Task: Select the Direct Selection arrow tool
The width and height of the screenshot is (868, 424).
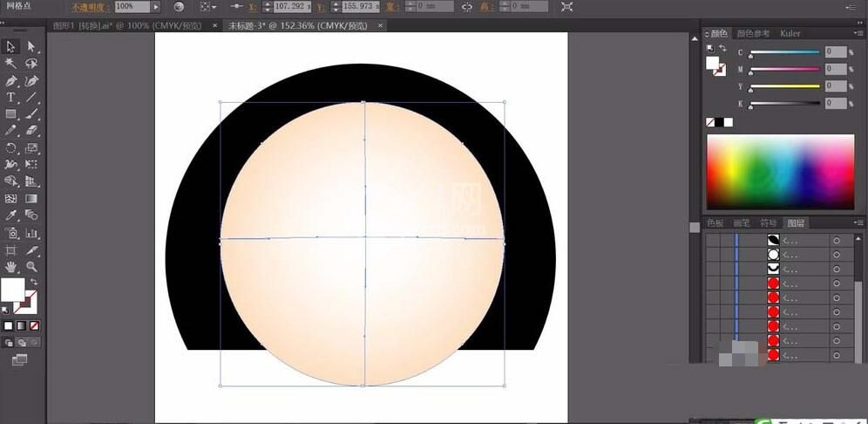Action: coord(31,46)
